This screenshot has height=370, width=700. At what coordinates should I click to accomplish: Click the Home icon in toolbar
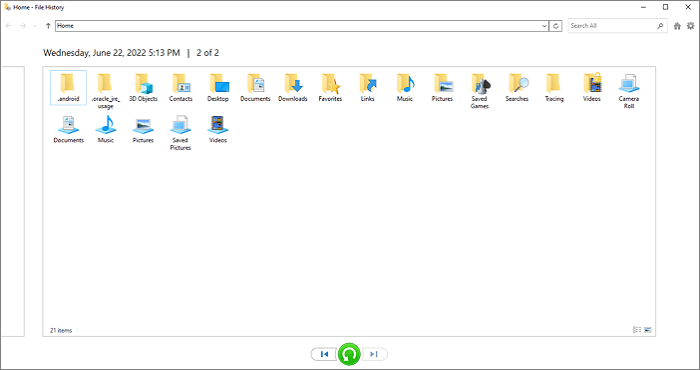677,26
